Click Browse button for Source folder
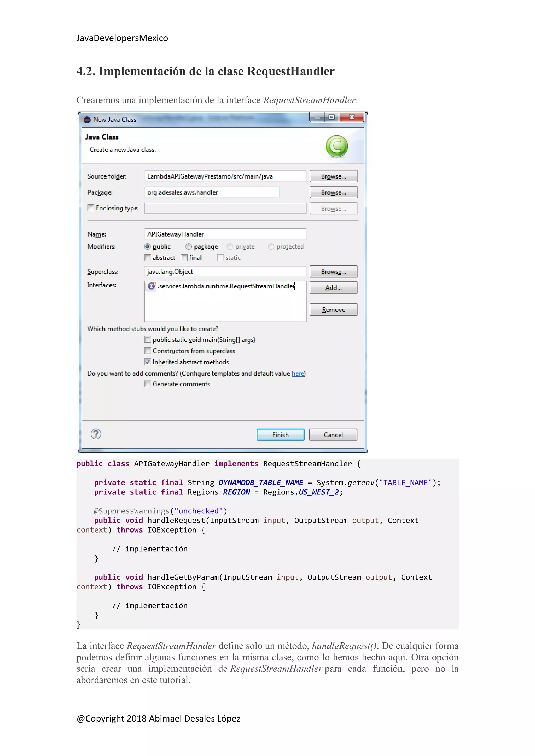The image size is (535, 756). 333,176
